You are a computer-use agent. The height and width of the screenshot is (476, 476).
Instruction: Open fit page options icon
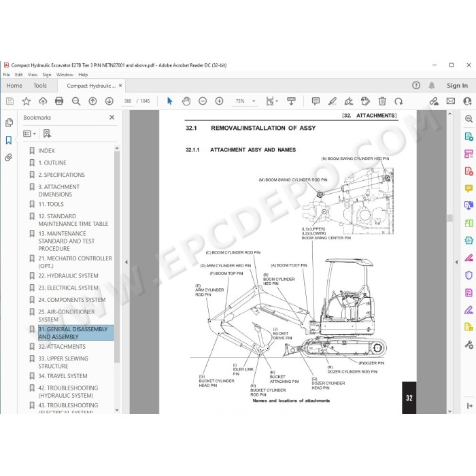click(272, 101)
